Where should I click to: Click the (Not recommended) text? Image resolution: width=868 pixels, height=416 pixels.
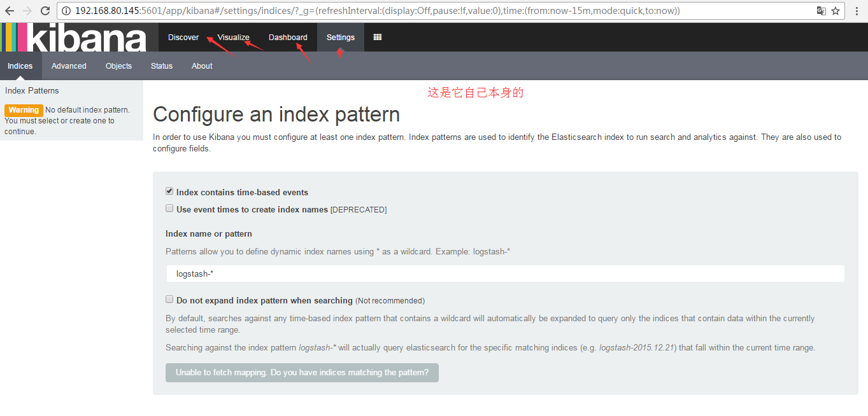pos(390,301)
